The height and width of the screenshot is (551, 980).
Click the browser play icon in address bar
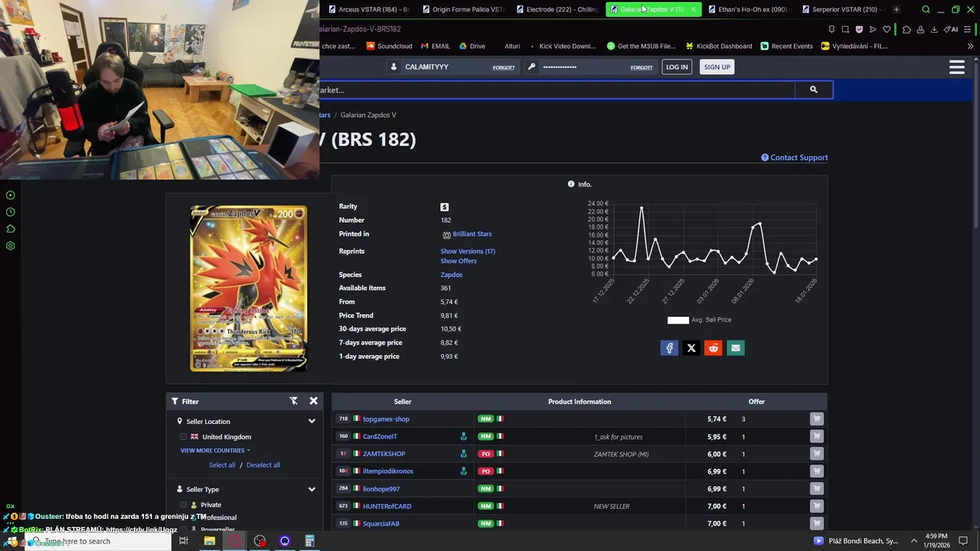[873, 29]
